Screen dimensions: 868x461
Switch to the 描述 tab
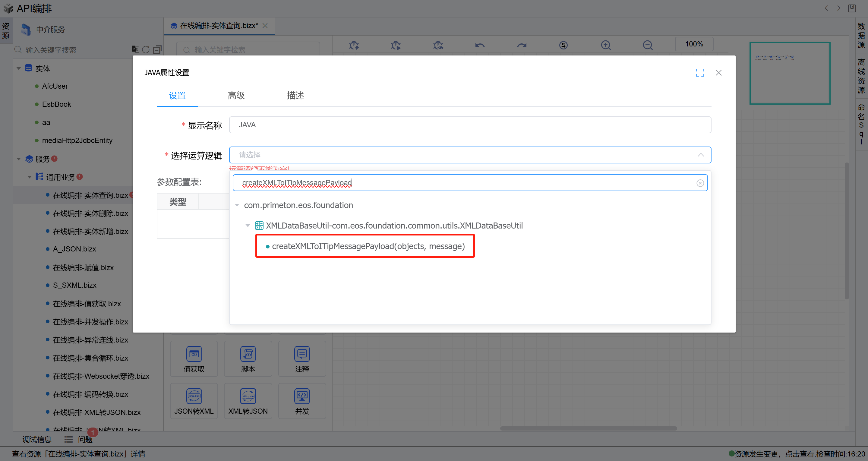click(x=295, y=96)
